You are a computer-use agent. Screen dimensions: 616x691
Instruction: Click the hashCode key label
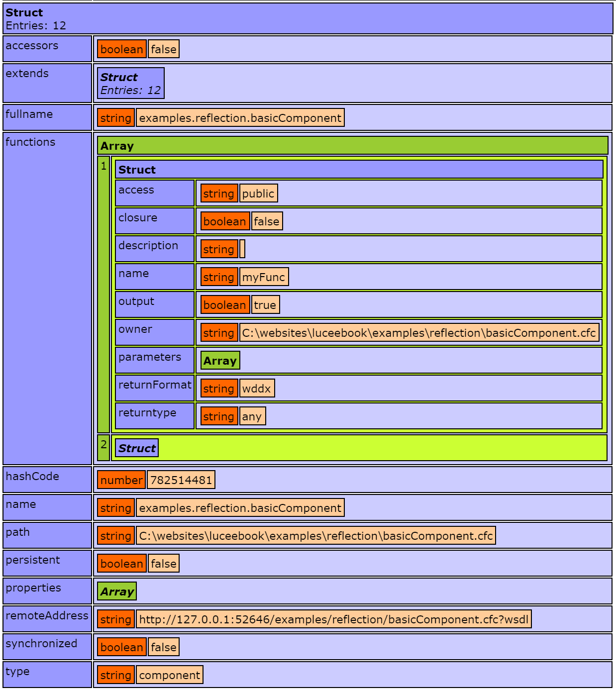[x=33, y=477]
